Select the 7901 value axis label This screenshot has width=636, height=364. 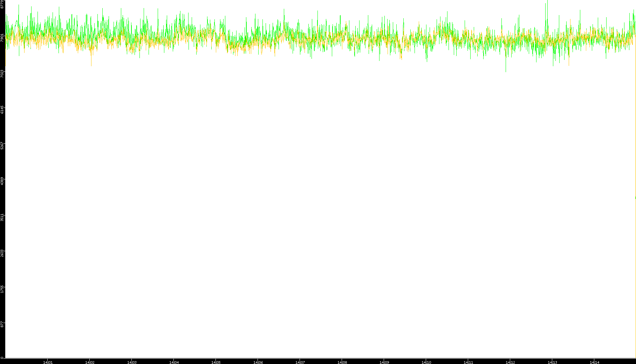[x=2, y=37]
